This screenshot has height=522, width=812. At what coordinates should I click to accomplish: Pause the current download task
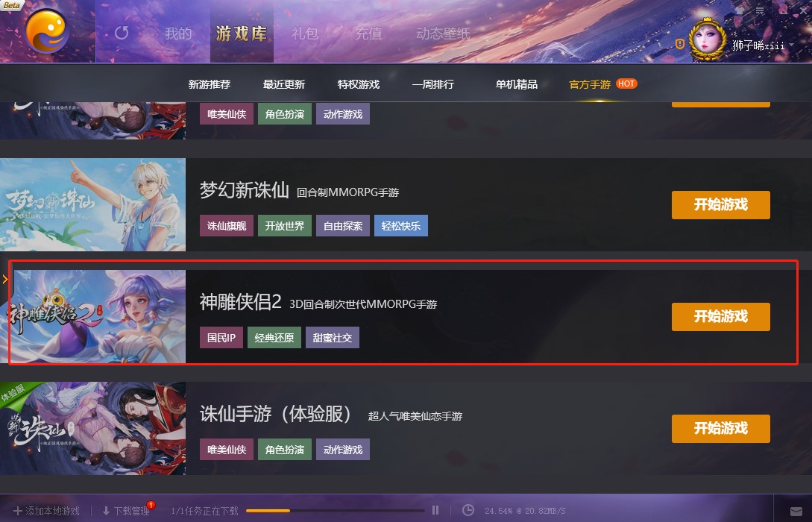coord(435,511)
